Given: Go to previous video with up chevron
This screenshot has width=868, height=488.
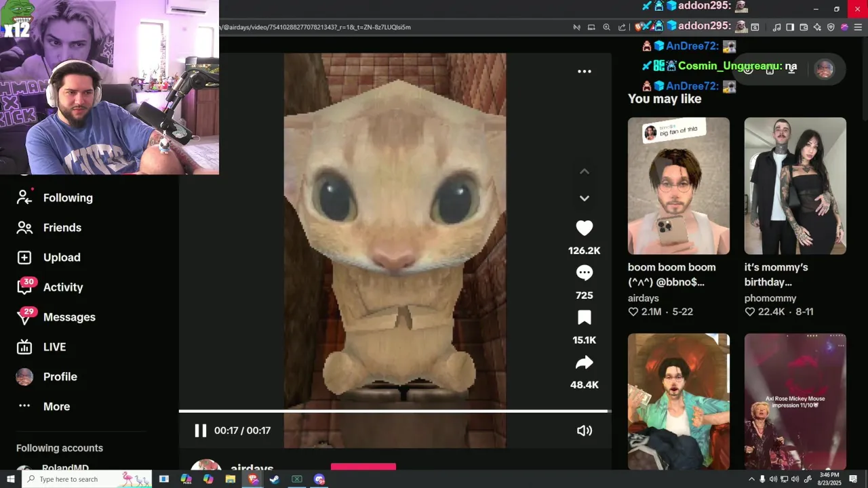Looking at the screenshot, I should 584,171.
